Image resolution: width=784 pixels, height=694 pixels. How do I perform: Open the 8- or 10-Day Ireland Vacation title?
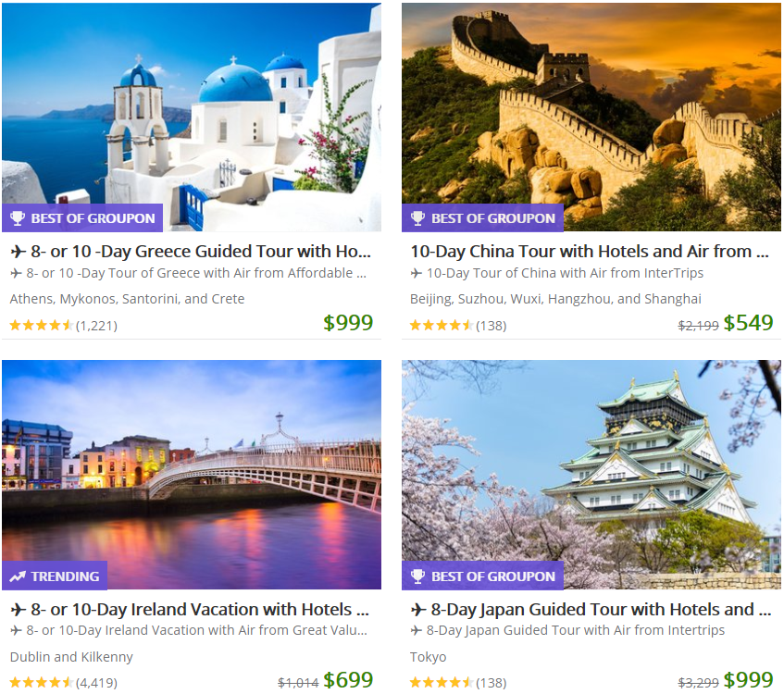200,610
